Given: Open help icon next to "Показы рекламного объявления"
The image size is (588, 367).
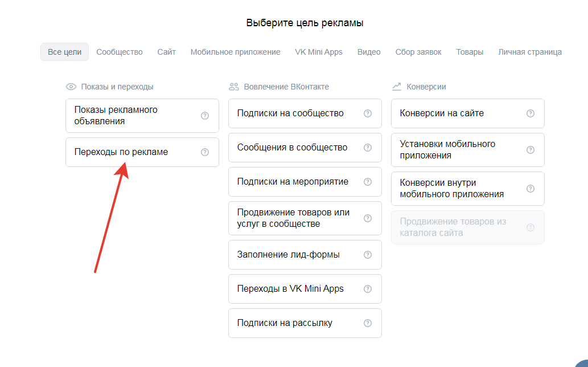Looking at the screenshot, I should pos(205,115).
